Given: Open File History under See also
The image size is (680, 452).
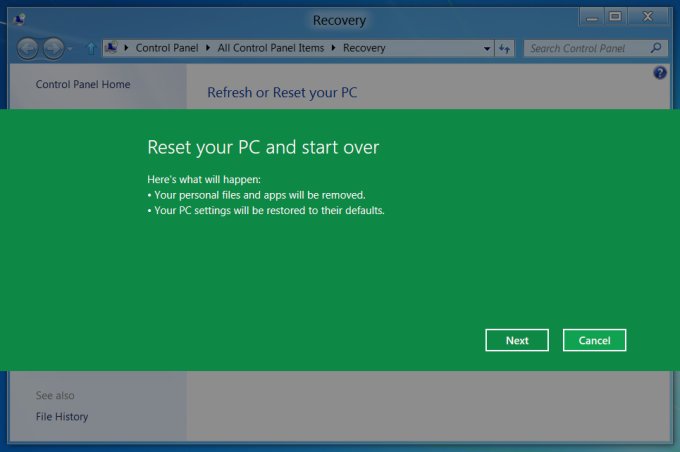Looking at the screenshot, I should tap(62, 416).
